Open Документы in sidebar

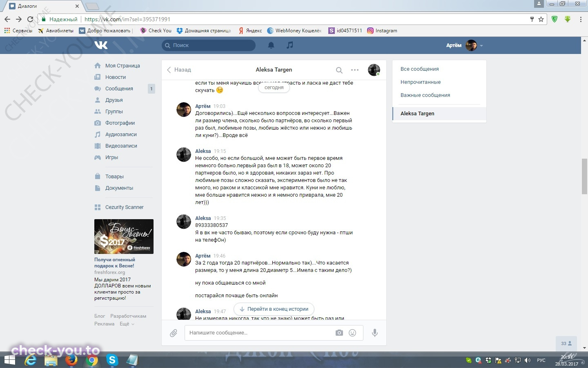point(119,188)
